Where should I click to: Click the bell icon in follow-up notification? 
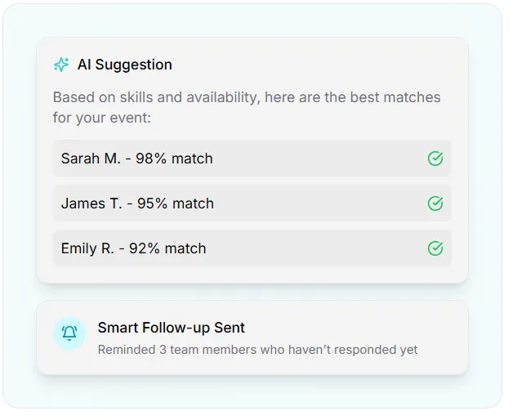click(69, 333)
